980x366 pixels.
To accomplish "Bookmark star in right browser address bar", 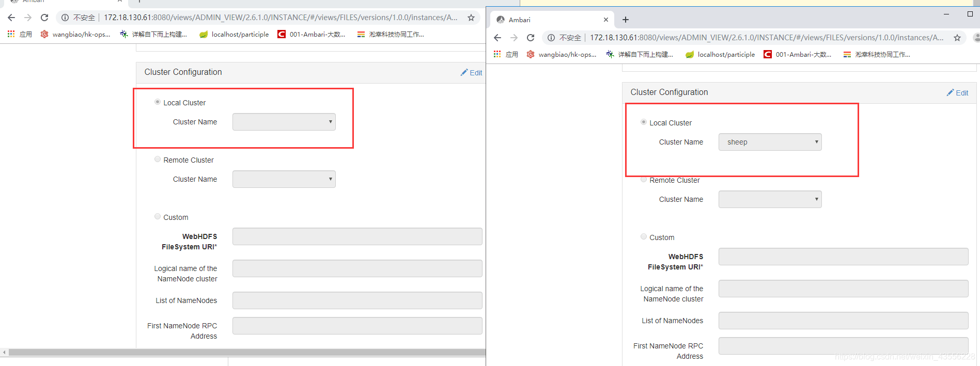I will click(957, 38).
